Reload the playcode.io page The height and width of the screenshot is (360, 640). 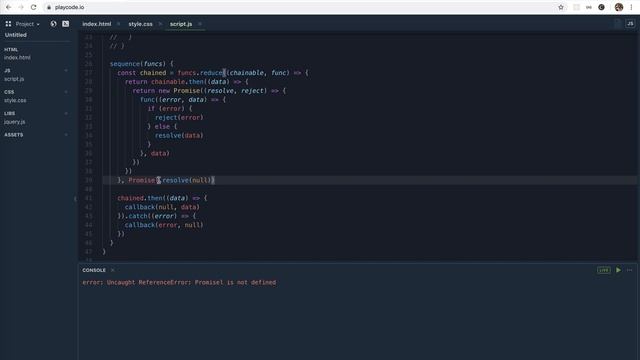[33, 7]
